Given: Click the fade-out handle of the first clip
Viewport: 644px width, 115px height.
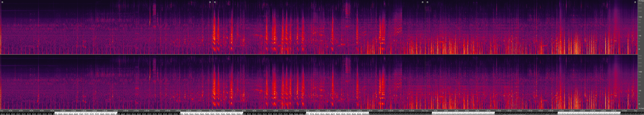Looking at the screenshot, I should (x=210, y=2).
